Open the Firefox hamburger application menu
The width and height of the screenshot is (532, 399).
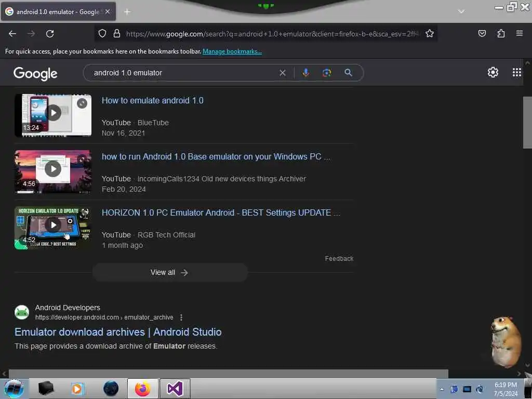pyautogui.click(x=520, y=33)
